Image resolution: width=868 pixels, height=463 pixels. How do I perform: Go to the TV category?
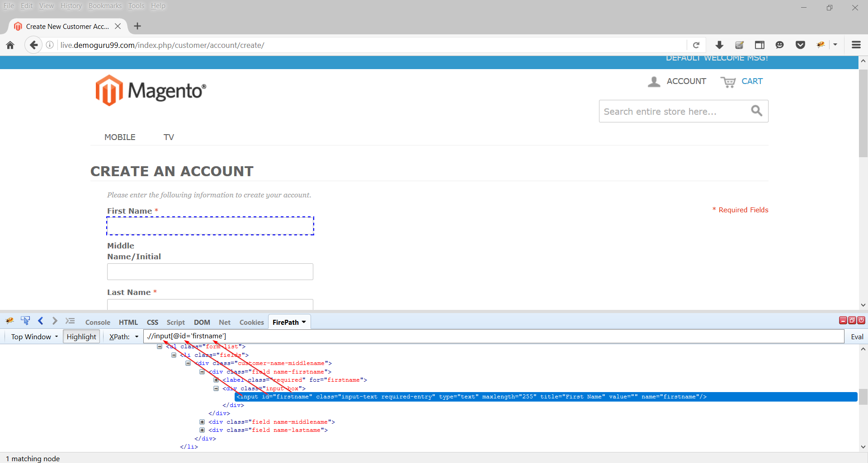[169, 137]
